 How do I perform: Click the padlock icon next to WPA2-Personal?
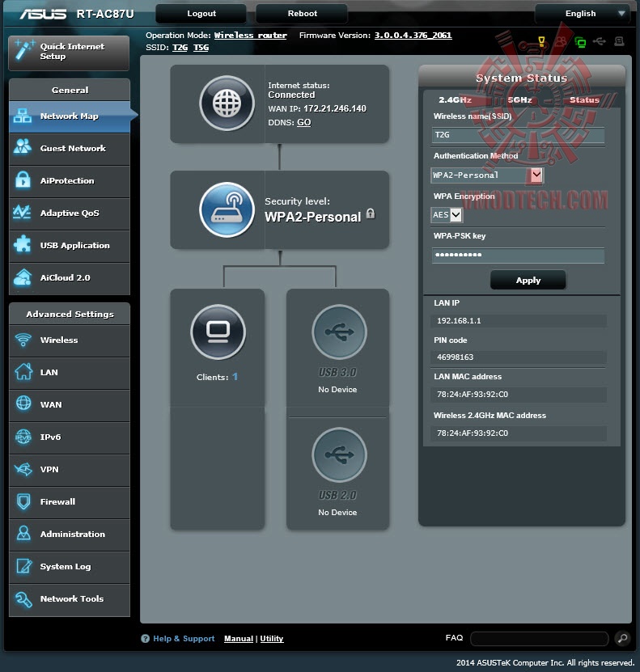(x=371, y=213)
